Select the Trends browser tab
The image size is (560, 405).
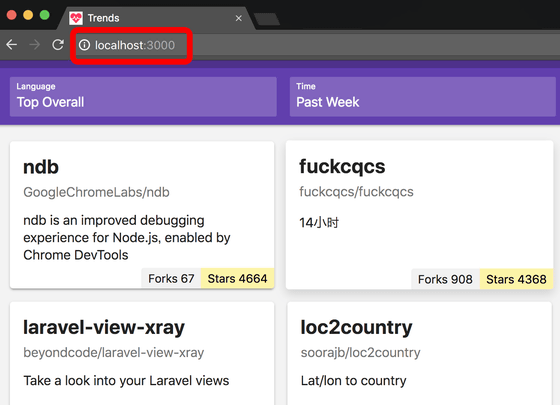pos(156,18)
